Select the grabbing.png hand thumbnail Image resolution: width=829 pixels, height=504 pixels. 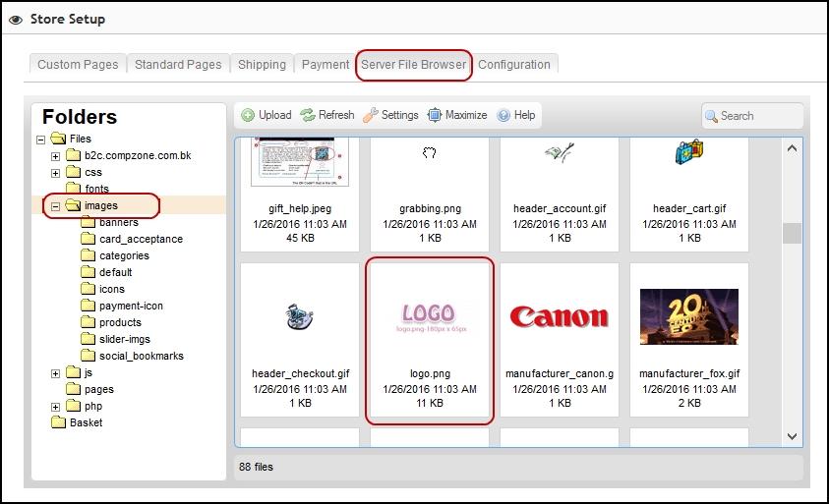point(430,152)
